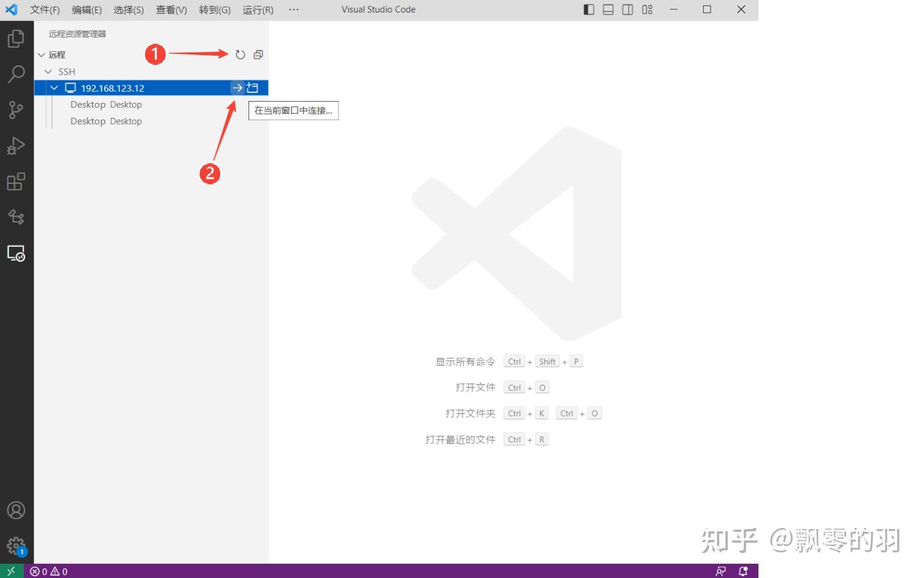Open the Extensions view icon
Screen dimensions: 924x578
[x=16, y=181]
